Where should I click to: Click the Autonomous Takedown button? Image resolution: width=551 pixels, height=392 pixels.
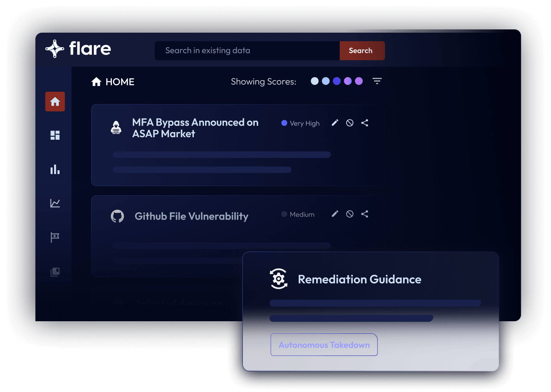coord(324,345)
